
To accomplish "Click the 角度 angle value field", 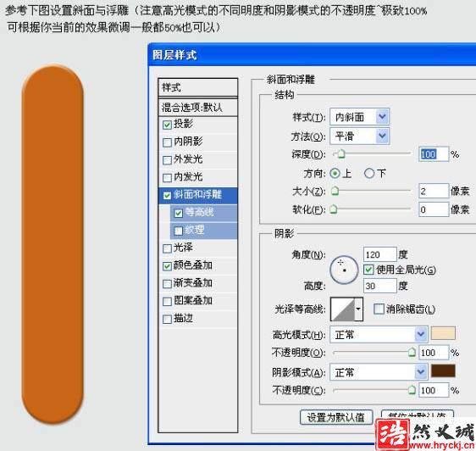I will pos(379,254).
